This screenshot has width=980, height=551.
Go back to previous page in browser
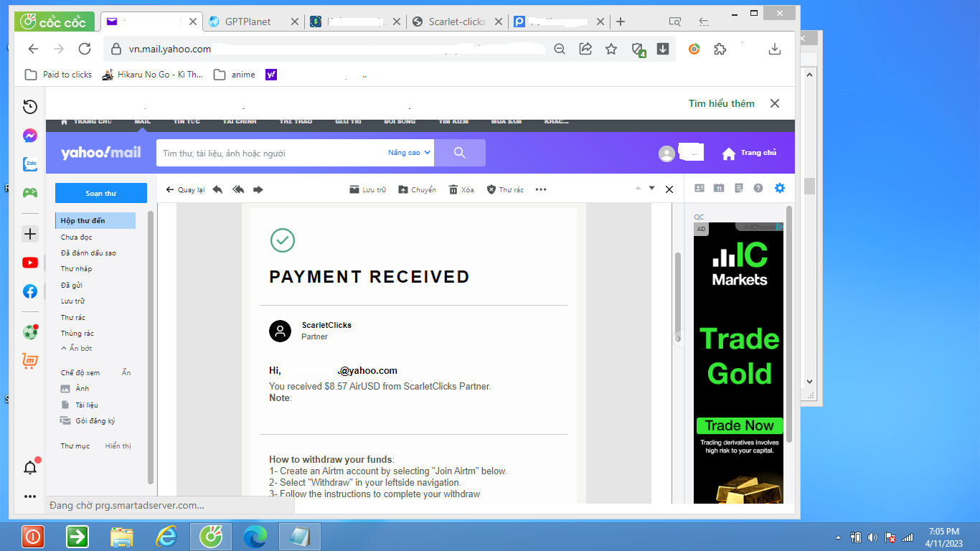[x=33, y=49]
